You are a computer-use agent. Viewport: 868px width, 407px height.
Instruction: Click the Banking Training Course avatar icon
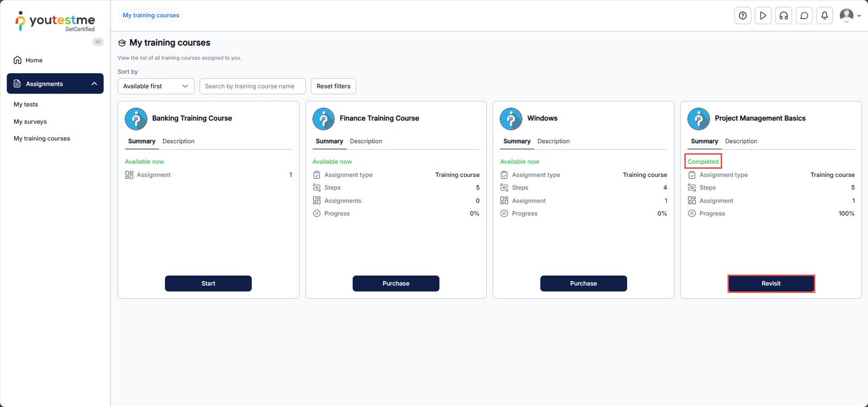coord(136,119)
